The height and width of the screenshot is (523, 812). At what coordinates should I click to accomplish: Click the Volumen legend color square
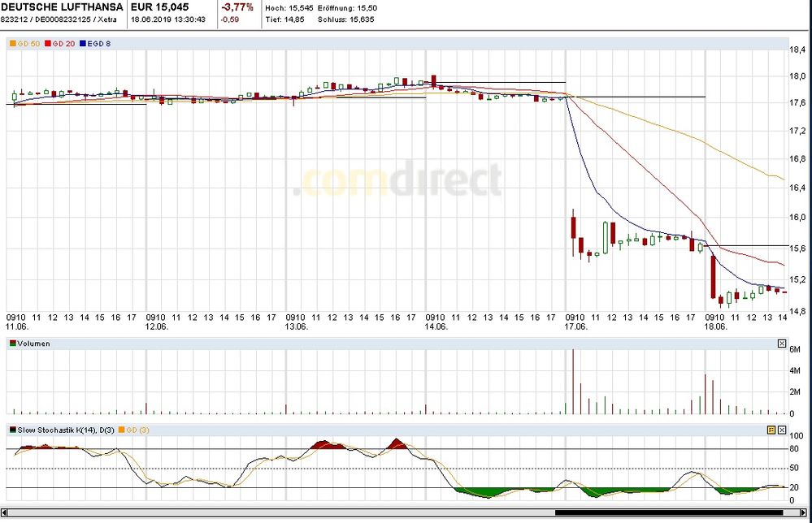click(x=13, y=344)
